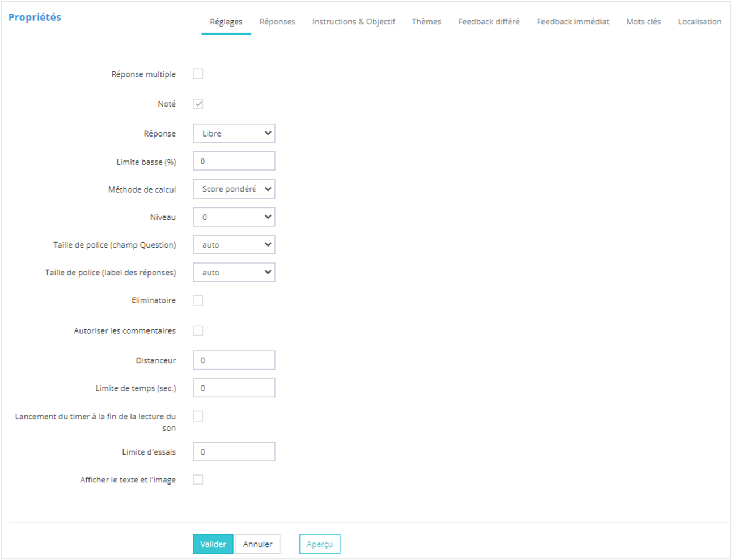The height and width of the screenshot is (560, 732).
Task: Switch to the Réponses tab
Action: [x=277, y=22]
